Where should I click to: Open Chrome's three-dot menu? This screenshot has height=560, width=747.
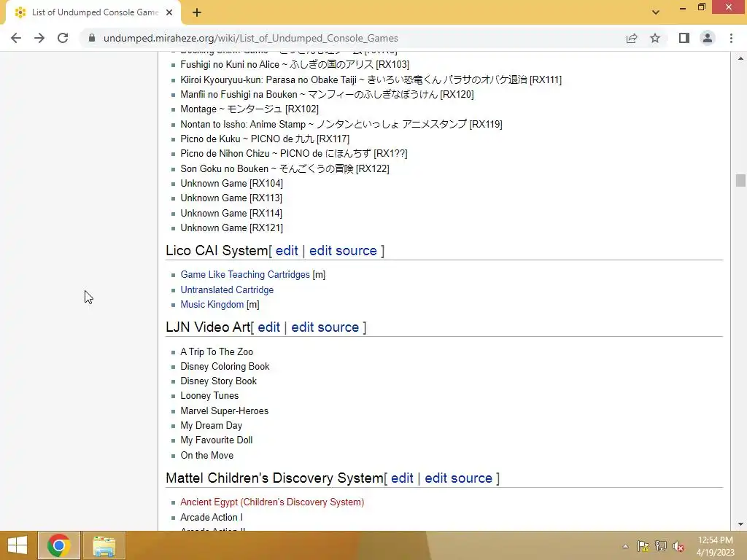(x=731, y=38)
